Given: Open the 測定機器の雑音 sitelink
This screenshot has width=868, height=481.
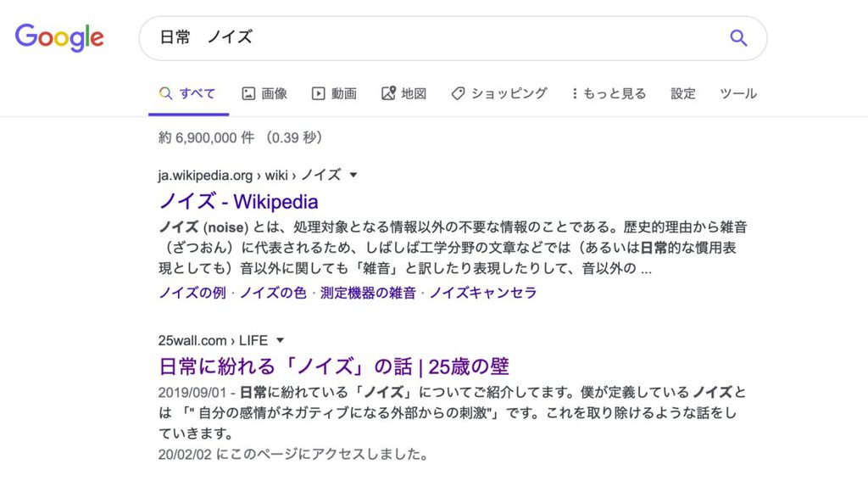Looking at the screenshot, I should 368,293.
